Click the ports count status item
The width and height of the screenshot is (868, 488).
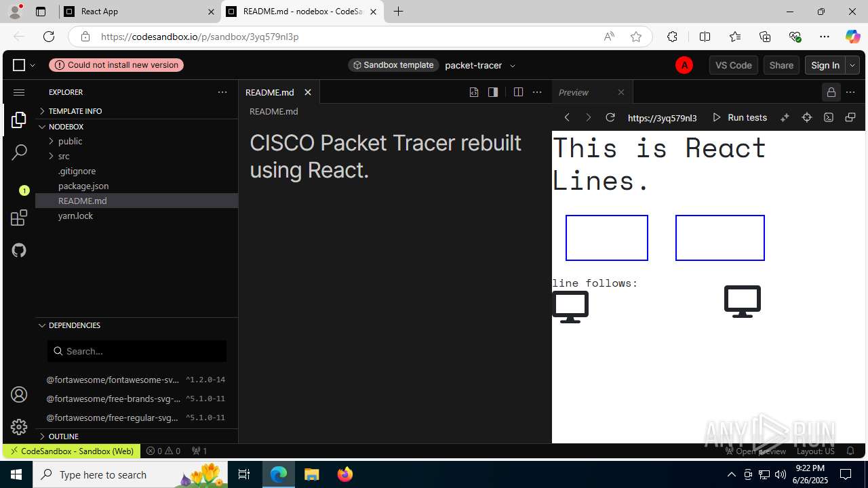pyautogui.click(x=200, y=451)
